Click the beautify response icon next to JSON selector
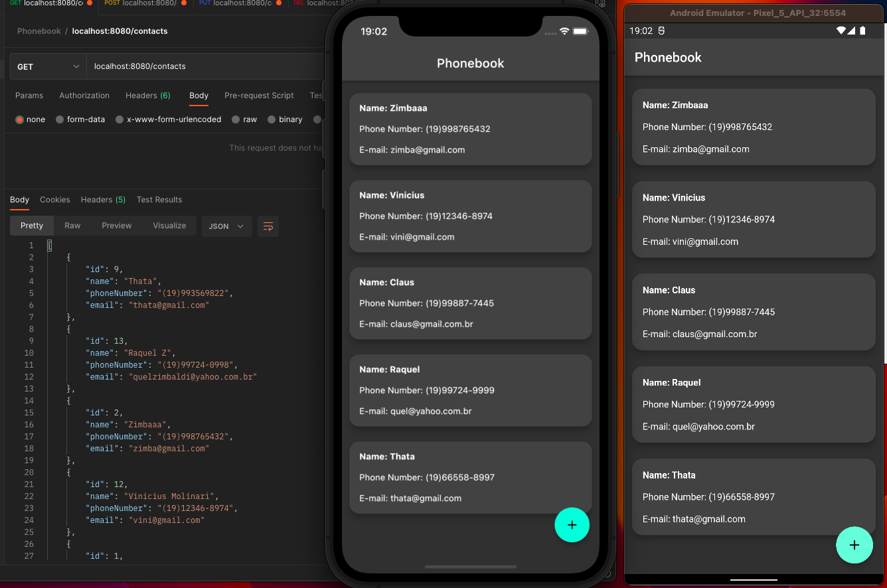The width and height of the screenshot is (887, 588). click(x=268, y=226)
